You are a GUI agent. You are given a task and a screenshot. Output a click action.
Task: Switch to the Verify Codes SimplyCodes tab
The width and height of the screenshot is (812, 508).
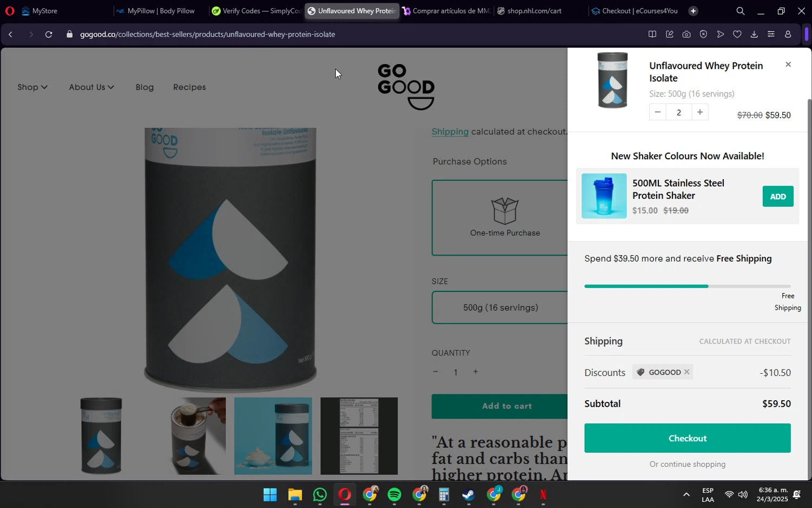pyautogui.click(x=256, y=11)
